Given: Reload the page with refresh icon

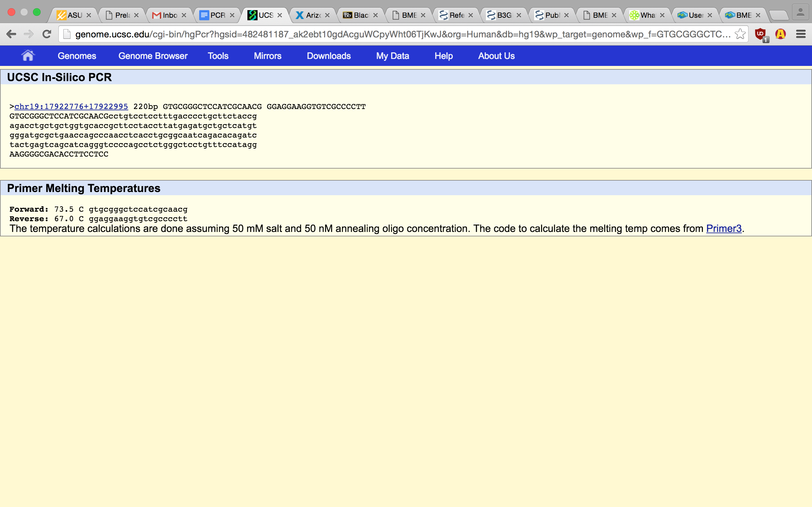Looking at the screenshot, I should (x=47, y=34).
